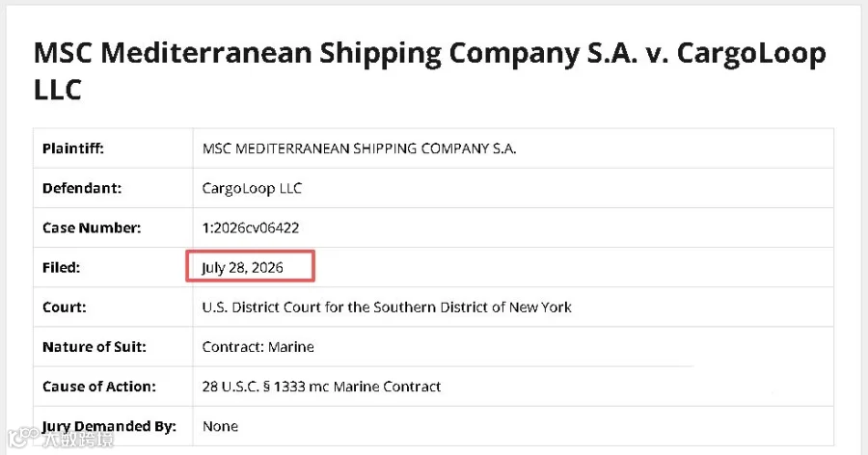This screenshot has width=868, height=455.
Task: Click 28 U.S.C. § 1333 cause of action text
Action: pyautogui.click(x=321, y=387)
